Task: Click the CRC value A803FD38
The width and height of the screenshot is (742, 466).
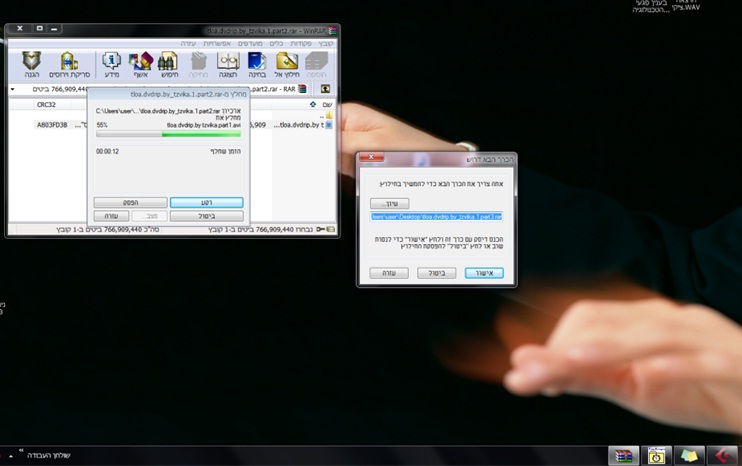Action: coord(52,125)
